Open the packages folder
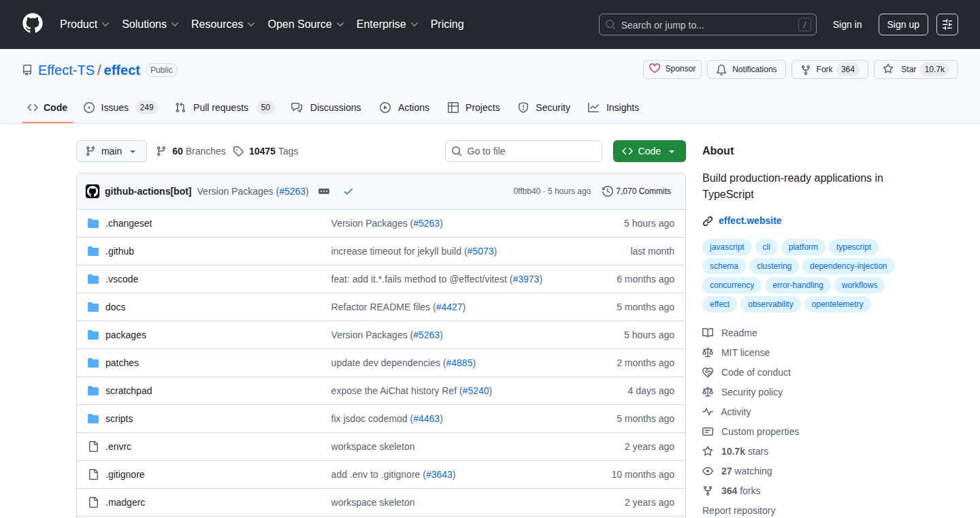This screenshot has height=518, width=980. click(x=126, y=335)
